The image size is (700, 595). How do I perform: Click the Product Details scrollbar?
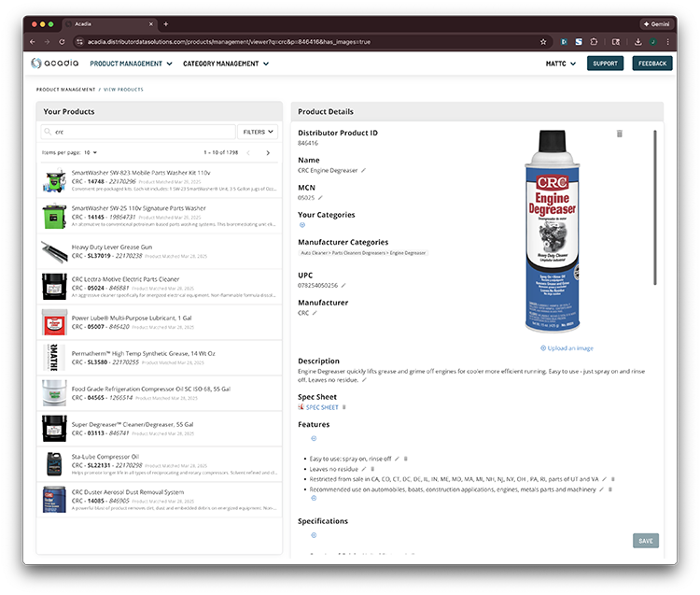point(655,207)
